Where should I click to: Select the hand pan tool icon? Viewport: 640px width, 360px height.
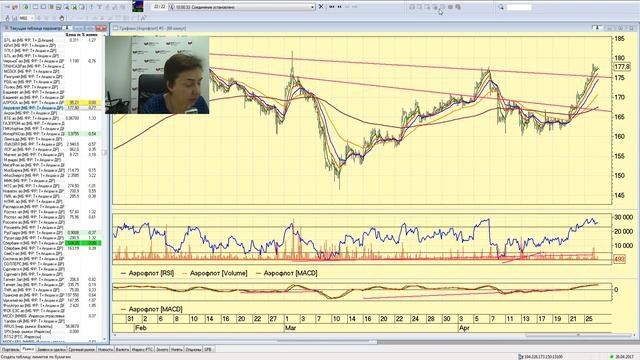[62, 18]
